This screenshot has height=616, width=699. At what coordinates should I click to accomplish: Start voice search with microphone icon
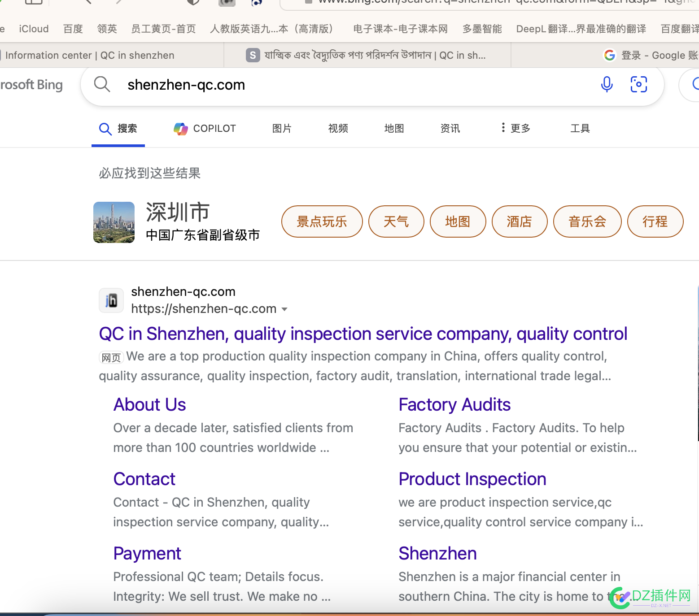click(607, 84)
